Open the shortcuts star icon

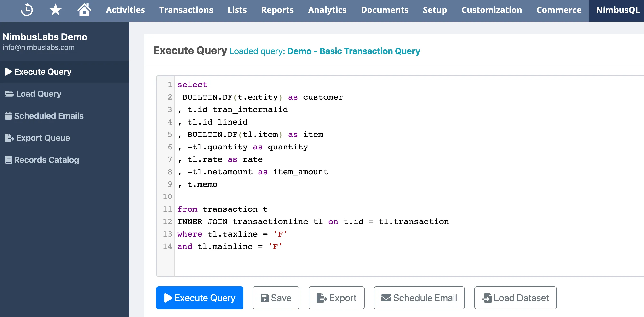pos(55,10)
